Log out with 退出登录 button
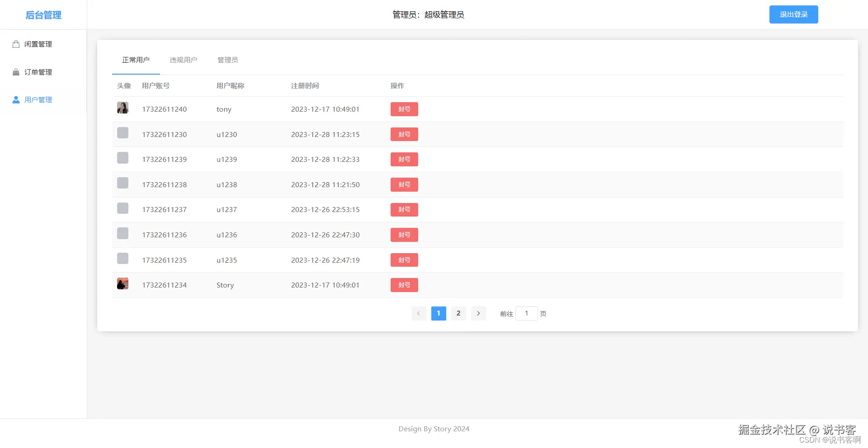 click(x=794, y=14)
